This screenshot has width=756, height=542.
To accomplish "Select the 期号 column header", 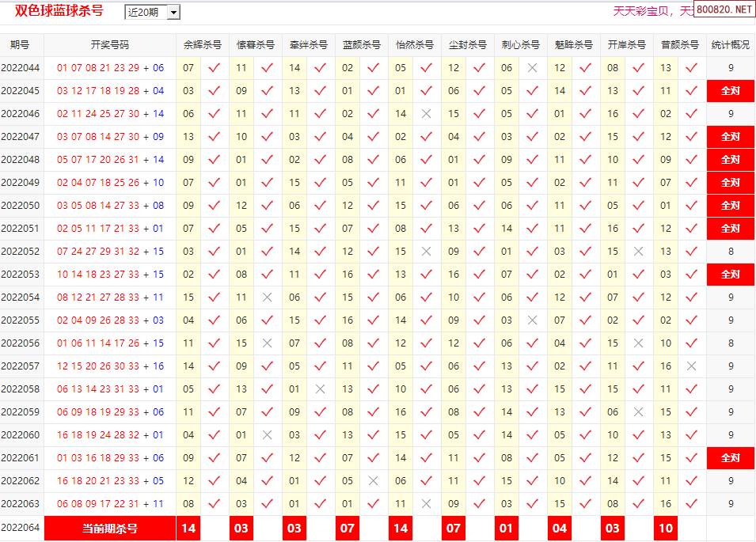I will pyautogui.click(x=20, y=45).
